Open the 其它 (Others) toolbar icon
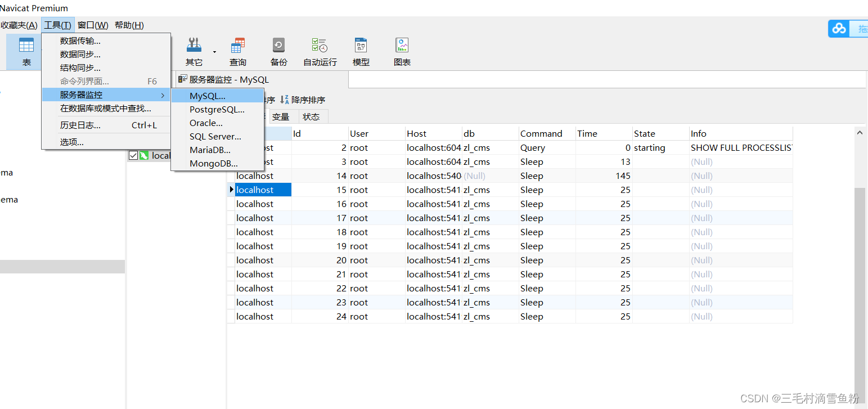 (194, 52)
